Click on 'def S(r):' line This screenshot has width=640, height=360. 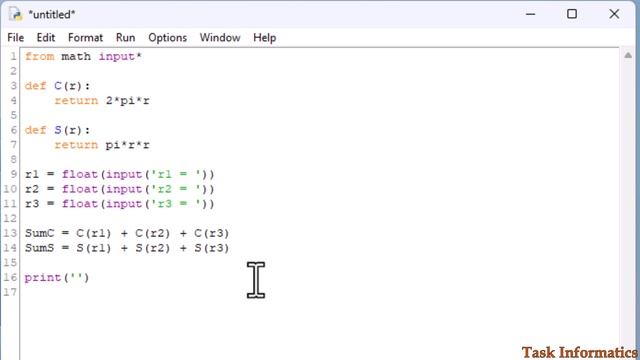point(58,130)
